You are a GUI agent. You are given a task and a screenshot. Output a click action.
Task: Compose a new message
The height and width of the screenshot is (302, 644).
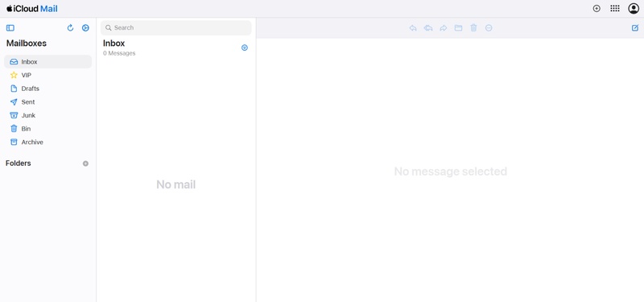(635, 28)
